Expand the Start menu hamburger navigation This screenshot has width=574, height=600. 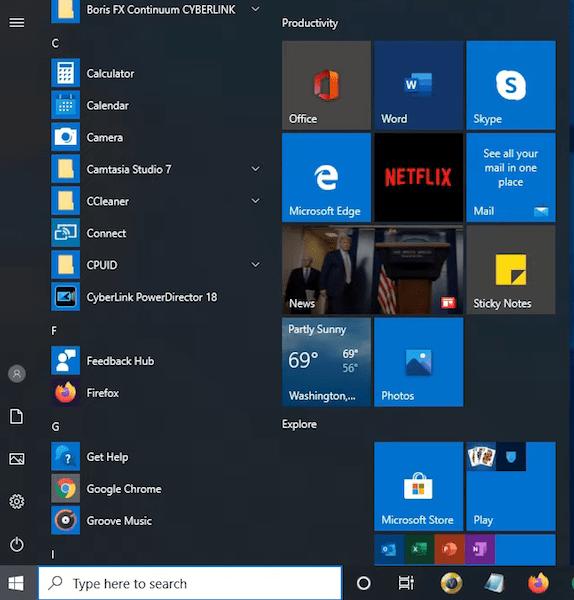tap(16, 23)
